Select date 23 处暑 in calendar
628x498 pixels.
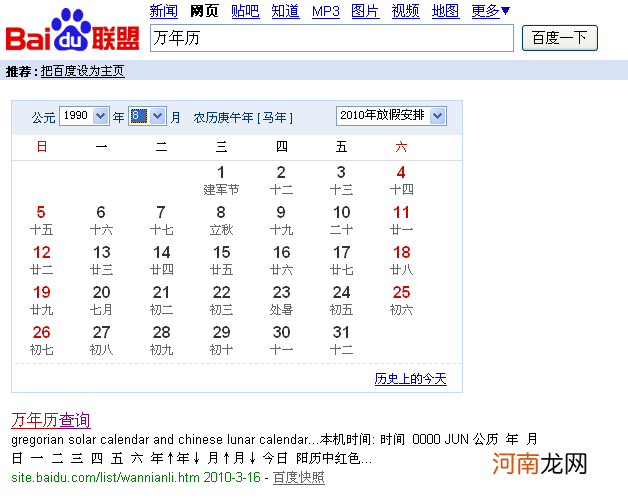tap(281, 300)
